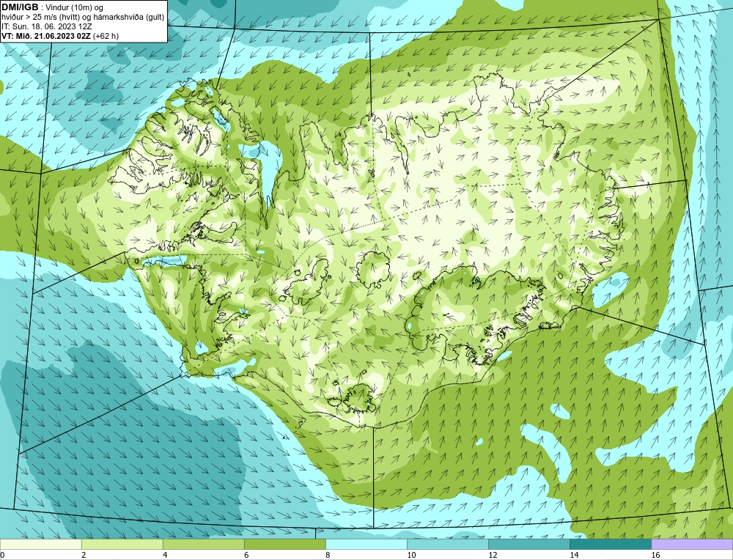Click the bold "DMI/IGB" title text
This screenshot has height=560, width=733.
point(20,7)
